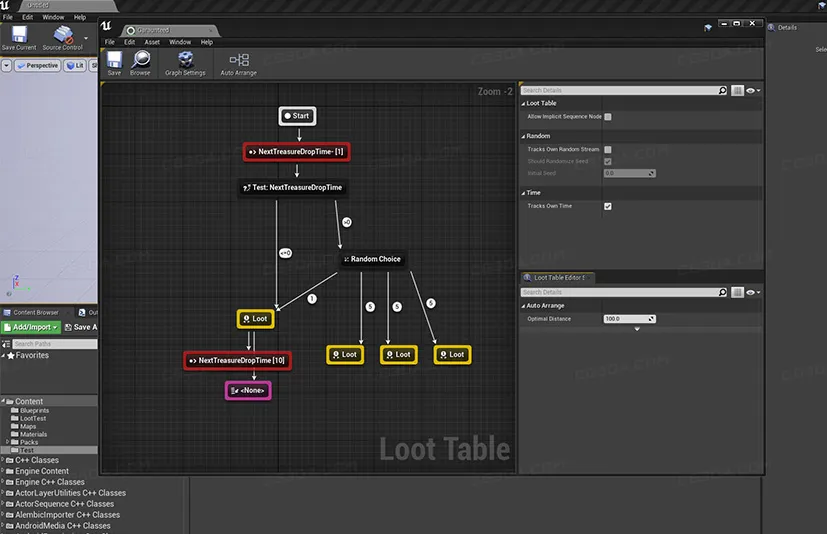Click property matrix grid icon in top details

click(x=737, y=91)
